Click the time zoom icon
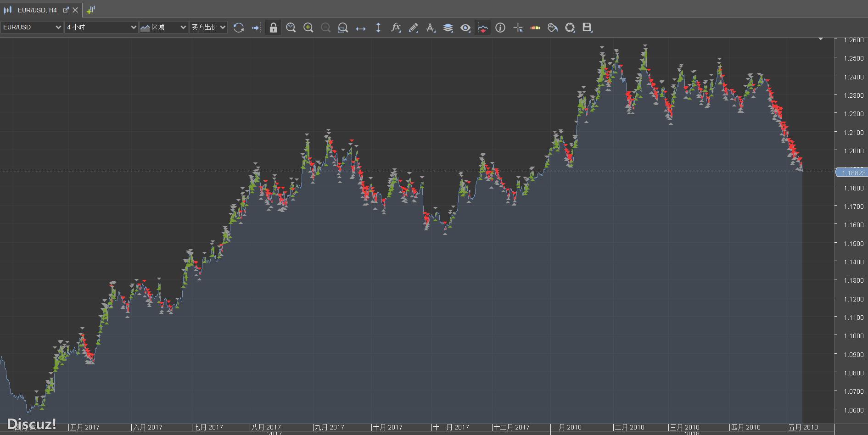 pyautogui.click(x=291, y=28)
